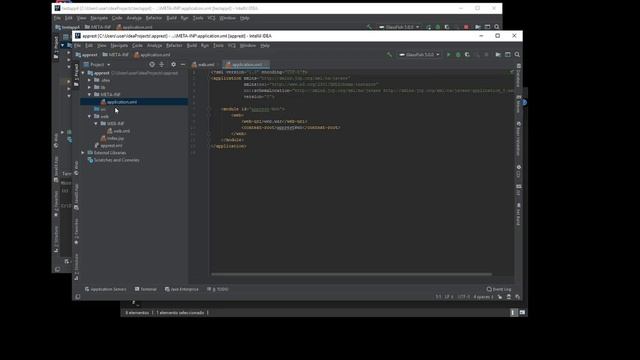Open the Application Servers tool window

click(x=105, y=289)
